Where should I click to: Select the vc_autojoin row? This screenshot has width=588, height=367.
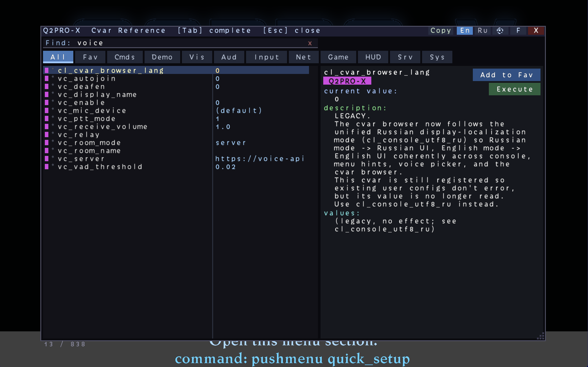pos(176,78)
